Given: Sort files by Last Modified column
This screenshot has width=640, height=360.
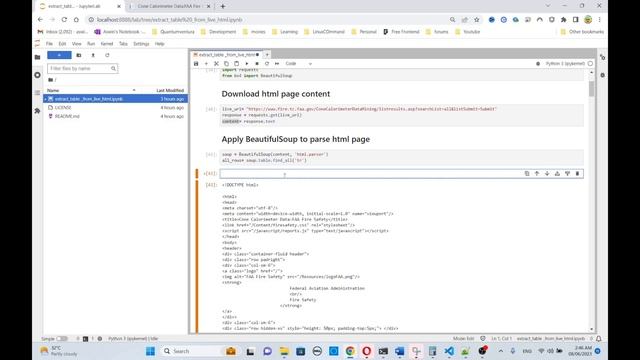Looking at the screenshot, I should 170,90.
